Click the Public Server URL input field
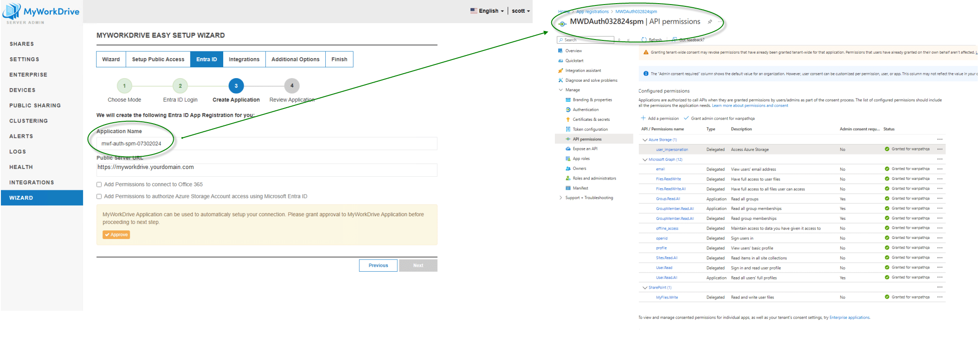Screen dimensions: 980x338 267,170
